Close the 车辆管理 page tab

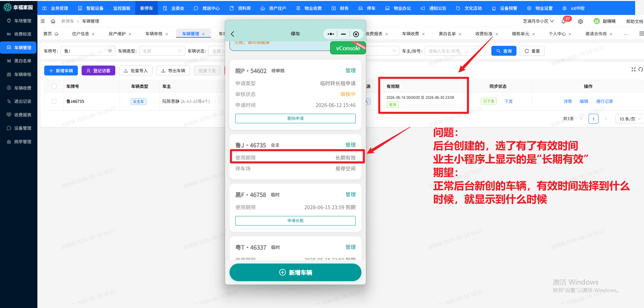[203, 34]
